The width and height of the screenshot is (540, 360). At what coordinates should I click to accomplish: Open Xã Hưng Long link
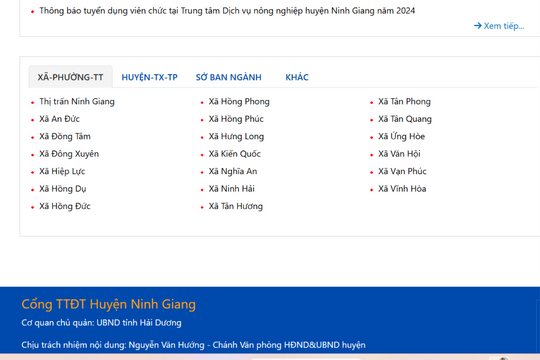coord(236,136)
